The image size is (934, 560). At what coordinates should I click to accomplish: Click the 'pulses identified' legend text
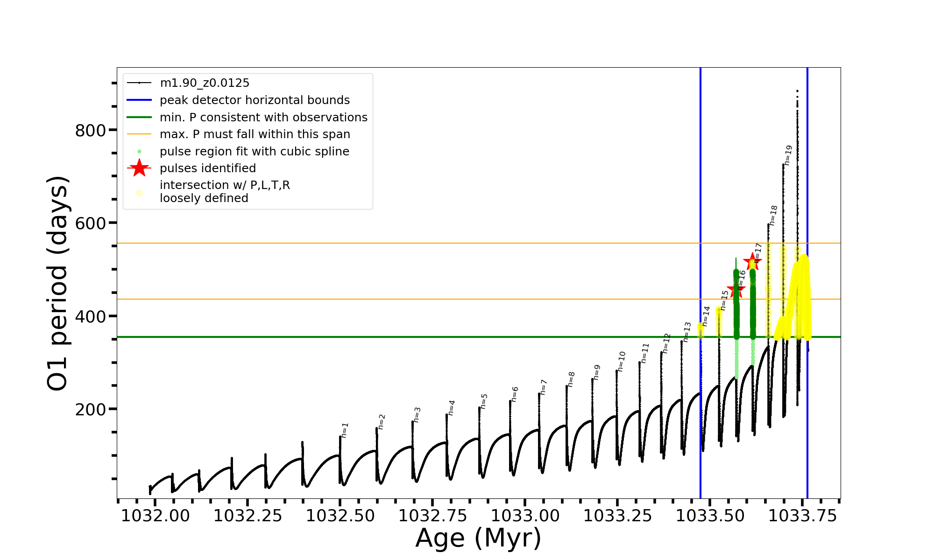208,168
